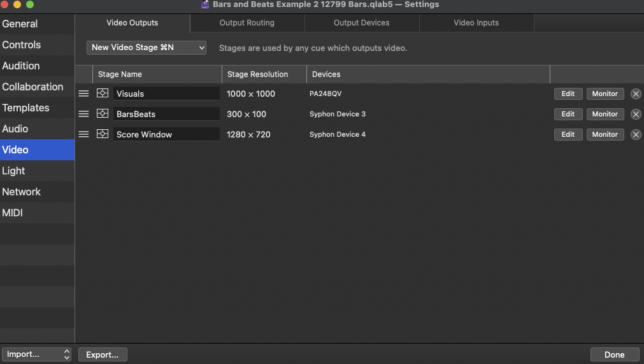This screenshot has width=644, height=364.
Task: Click the Score Window row drag handle
Action: click(x=83, y=134)
